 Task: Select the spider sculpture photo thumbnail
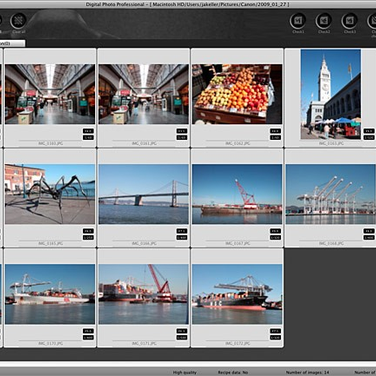(x=50, y=194)
